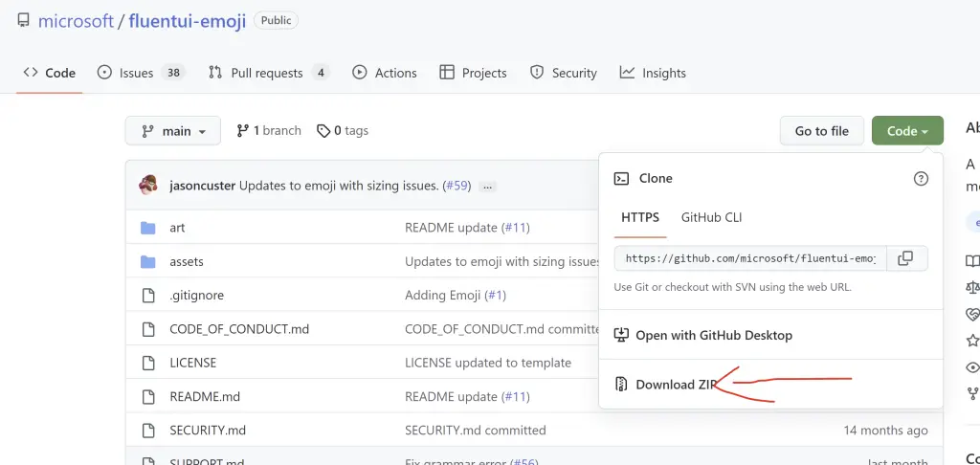Image resolution: width=980 pixels, height=465 pixels.
Task: View the 0 tags link
Action: [x=343, y=131]
